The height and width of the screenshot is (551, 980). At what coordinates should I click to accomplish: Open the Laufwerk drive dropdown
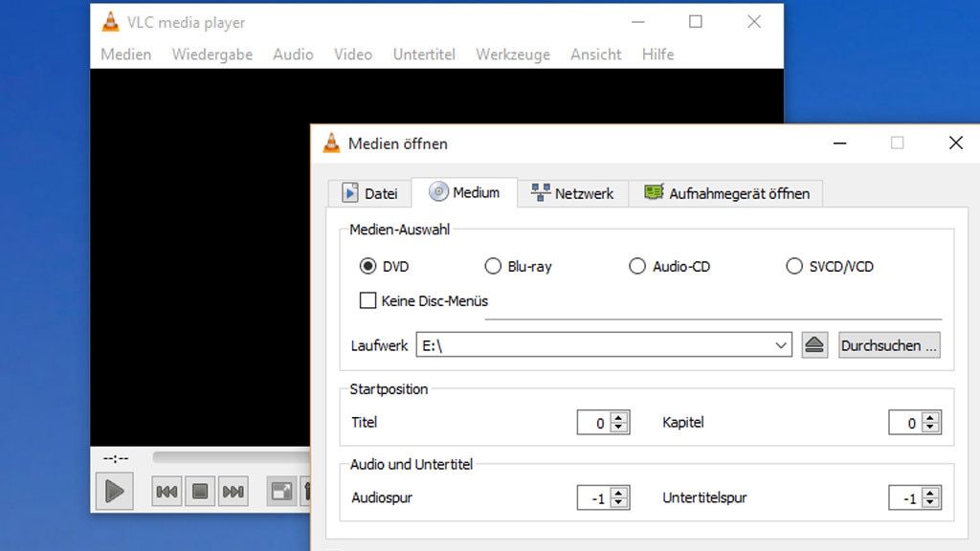tap(781, 344)
